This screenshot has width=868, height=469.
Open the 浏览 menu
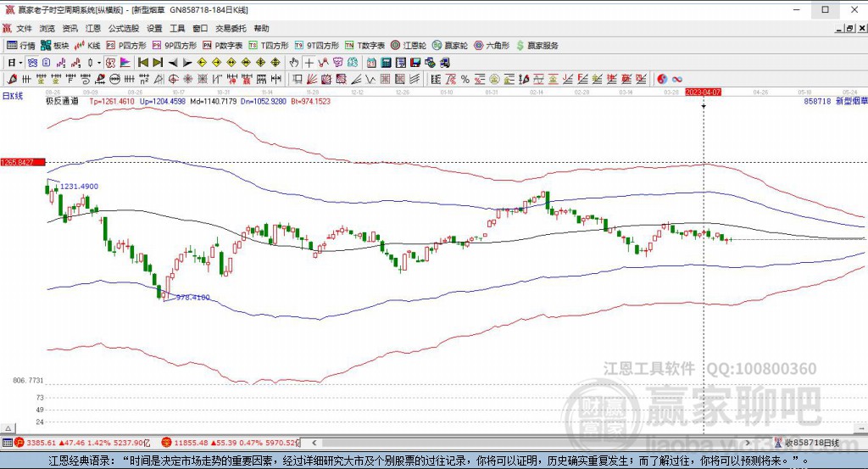point(47,28)
